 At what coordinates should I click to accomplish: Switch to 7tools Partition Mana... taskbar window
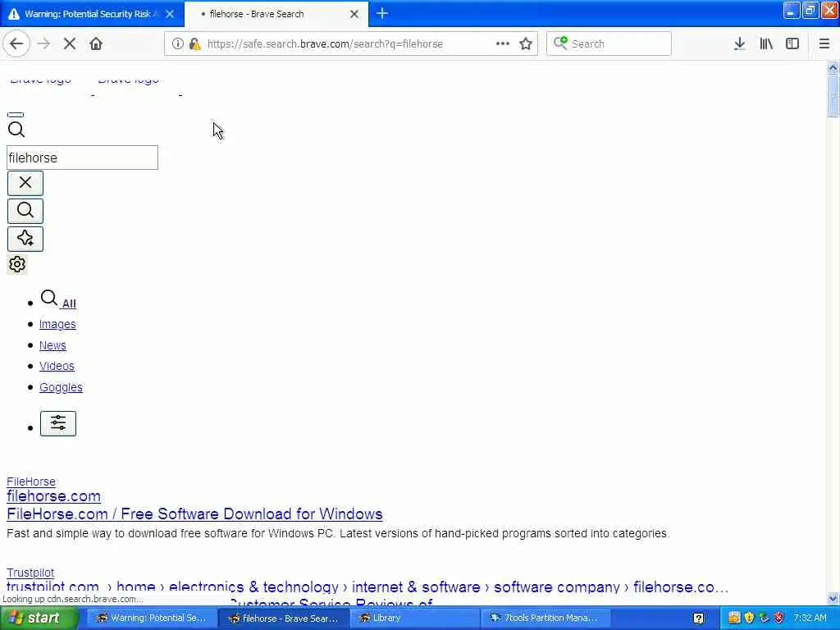click(547, 619)
